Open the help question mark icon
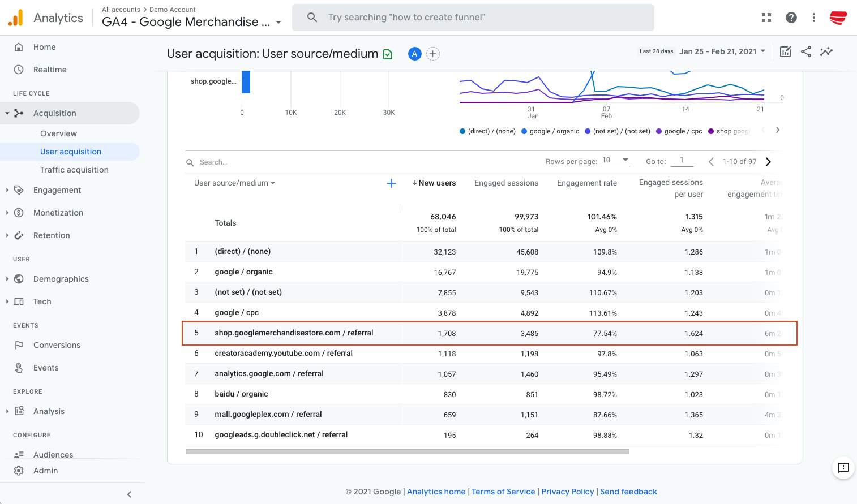Screen dimensions: 857x504 (791, 18)
